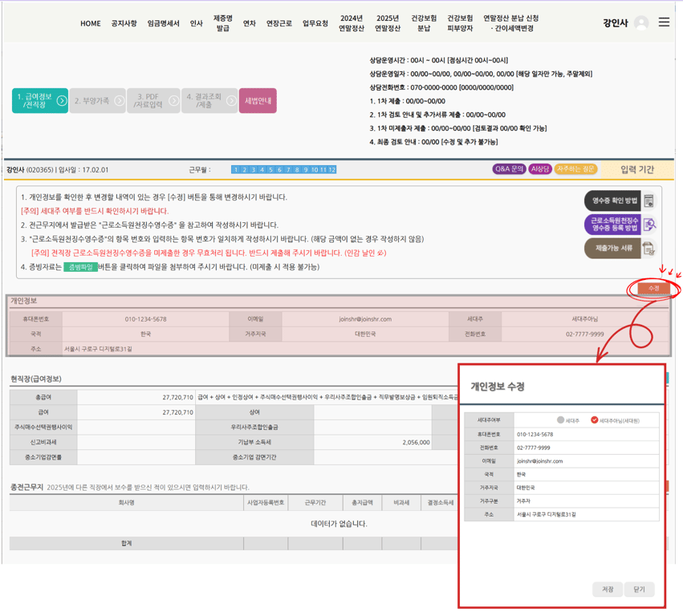683x616 pixels.
Task: Click the orange 수정 button
Action: pyautogui.click(x=654, y=288)
